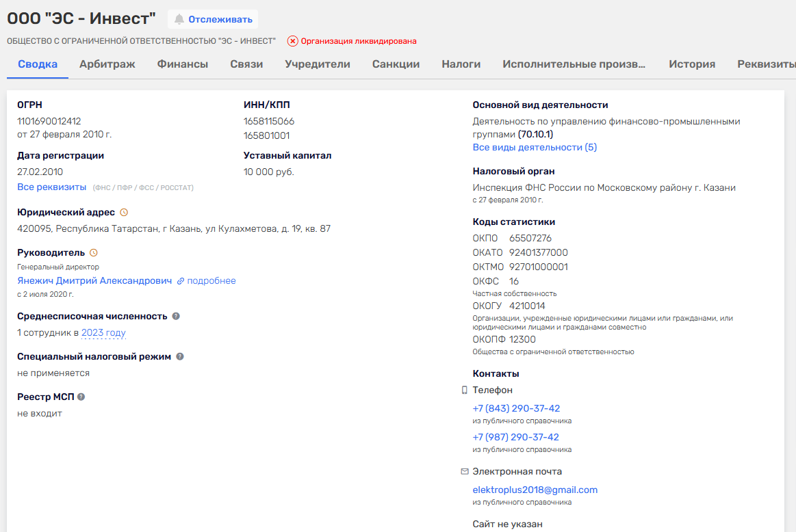
Task: Open history clock icon next to Руководитель
Action: click(93, 252)
